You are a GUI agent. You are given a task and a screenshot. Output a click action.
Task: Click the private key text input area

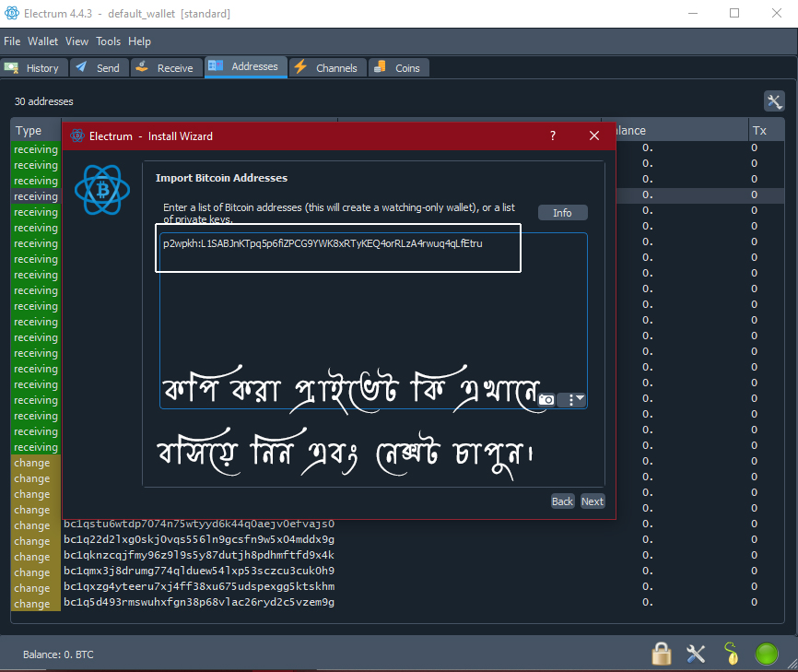(x=373, y=321)
